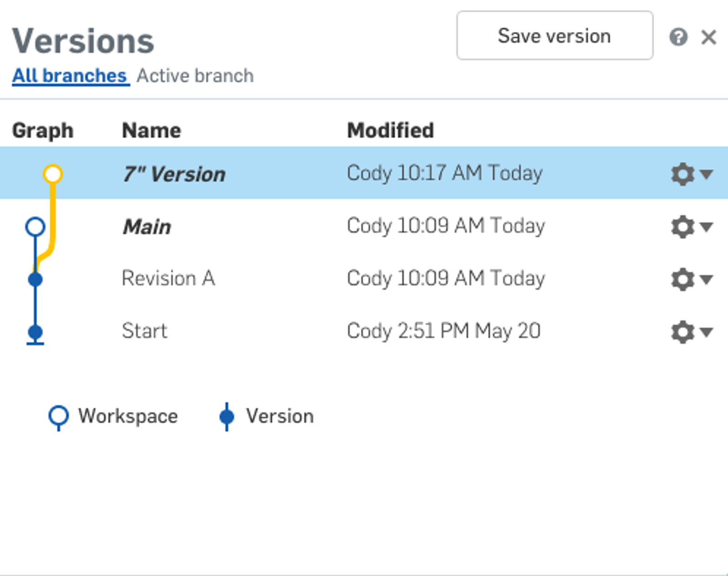Open gear menu for 7" Version workspace
728x576 pixels.
(x=691, y=174)
